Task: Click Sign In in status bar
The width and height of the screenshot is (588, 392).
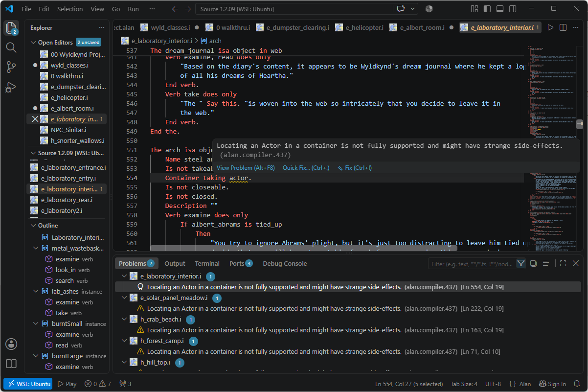Action: (x=552, y=384)
